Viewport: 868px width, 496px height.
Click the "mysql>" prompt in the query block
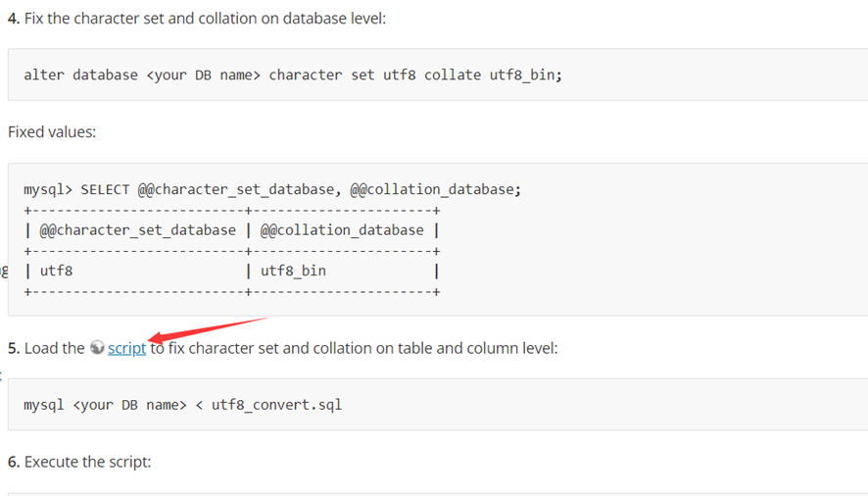(48, 189)
